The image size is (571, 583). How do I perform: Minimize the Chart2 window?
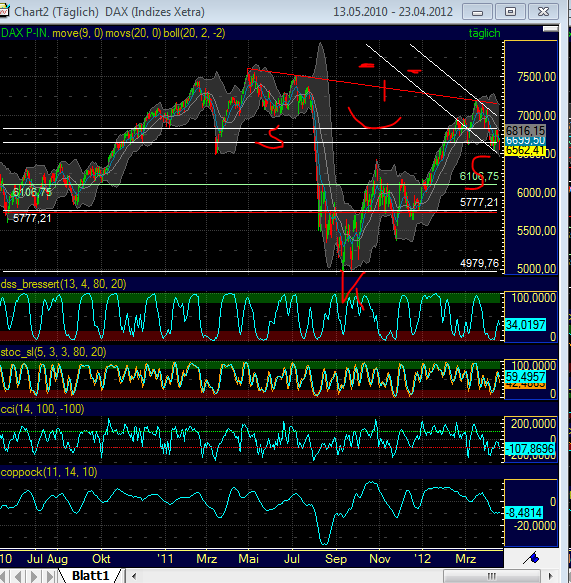pyautogui.click(x=478, y=12)
